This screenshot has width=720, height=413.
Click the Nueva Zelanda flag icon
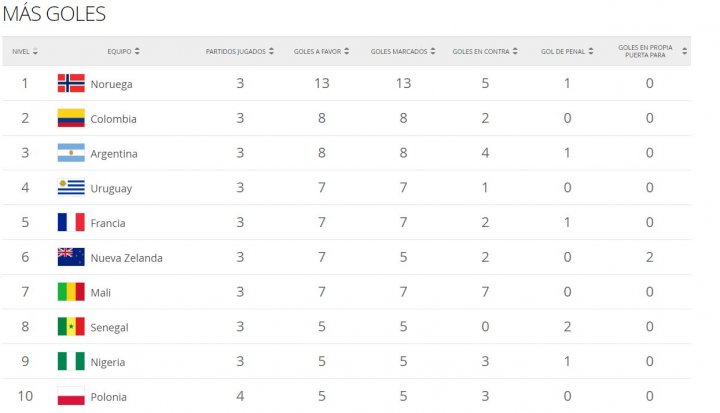tap(71, 257)
